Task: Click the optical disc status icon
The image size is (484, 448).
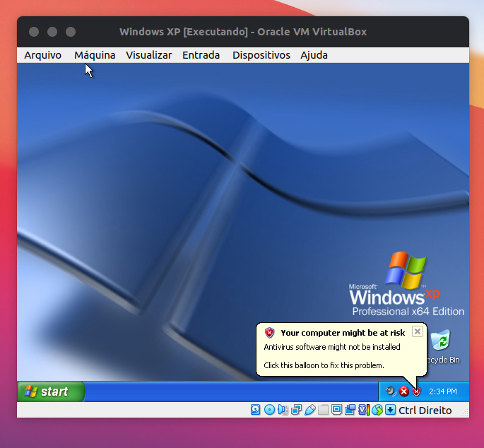Action: point(269,410)
